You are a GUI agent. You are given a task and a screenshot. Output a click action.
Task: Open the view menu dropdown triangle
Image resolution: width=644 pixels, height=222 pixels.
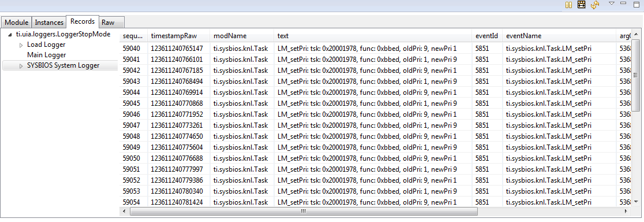[x=612, y=3]
